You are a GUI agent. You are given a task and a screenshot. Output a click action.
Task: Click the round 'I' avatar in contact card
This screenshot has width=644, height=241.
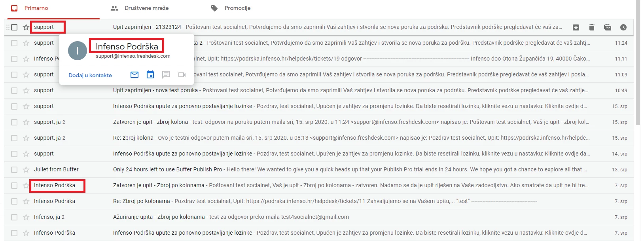pyautogui.click(x=78, y=51)
